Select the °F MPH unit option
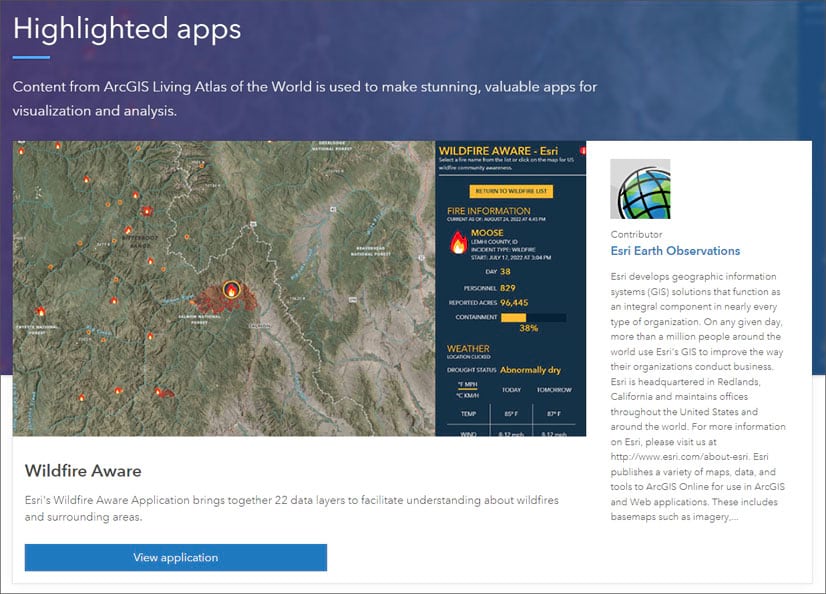This screenshot has height=594, width=826. [x=467, y=386]
